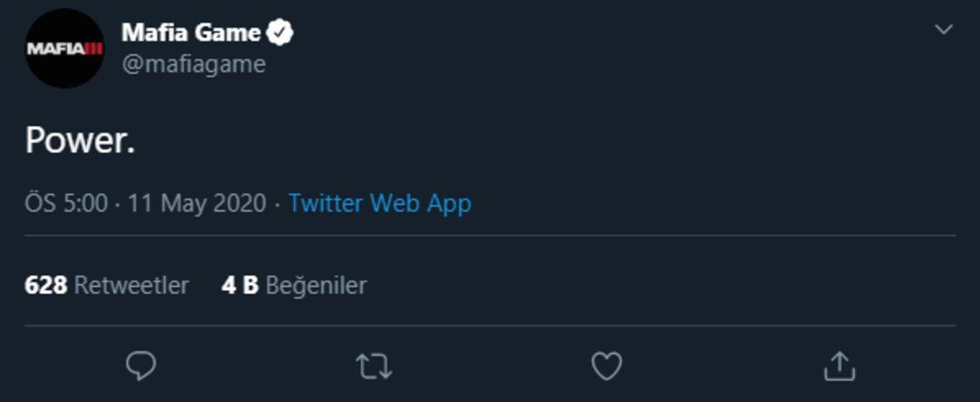Viewport: 980px width, 402px height.
Task: Like the tweet with the heart icon
Action: tap(607, 367)
